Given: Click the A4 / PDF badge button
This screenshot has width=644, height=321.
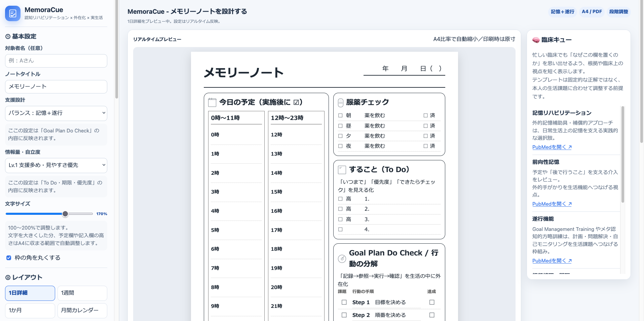Looking at the screenshot, I should click(x=592, y=12).
